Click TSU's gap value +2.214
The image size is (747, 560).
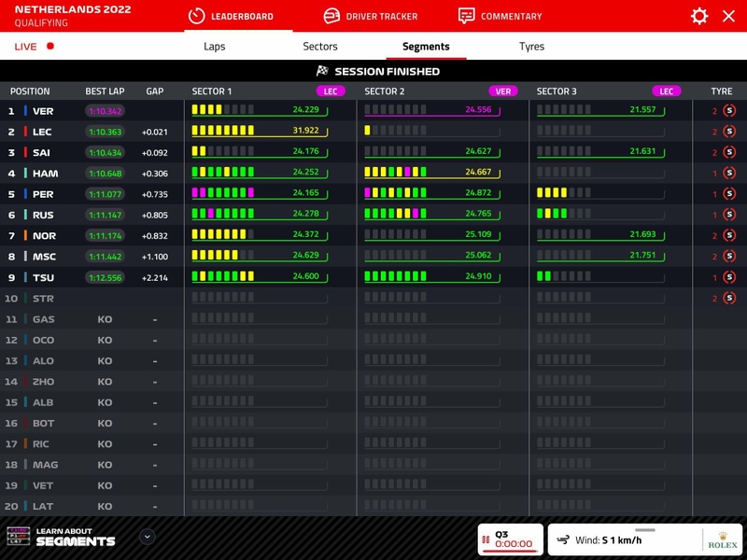click(155, 277)
